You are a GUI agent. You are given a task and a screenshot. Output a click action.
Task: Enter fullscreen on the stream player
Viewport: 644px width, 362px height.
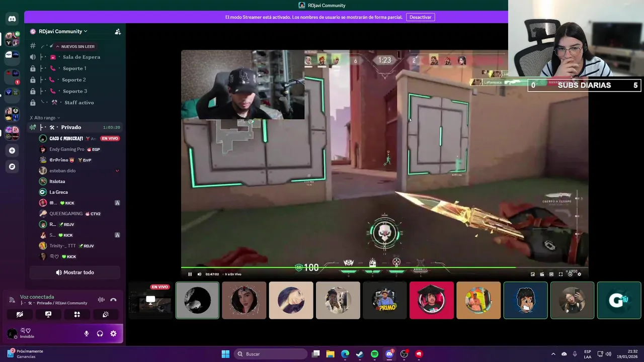tap(560, 274)
